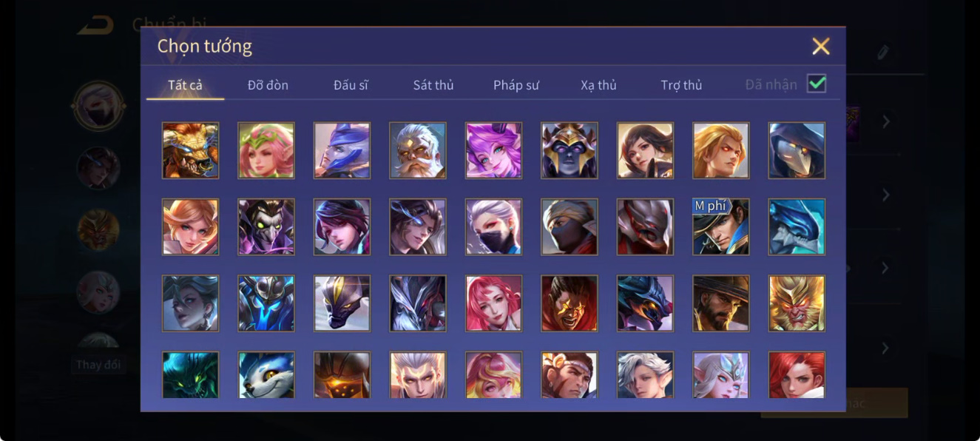Open the "Trợ thủ" tab
The image size is (980, 441).
681,85
